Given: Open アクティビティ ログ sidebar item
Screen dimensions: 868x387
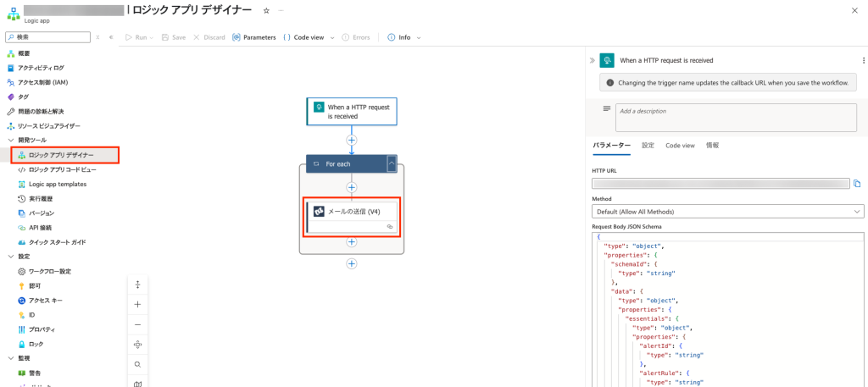Looking at the screenshot, I should [x=41, y=68].
